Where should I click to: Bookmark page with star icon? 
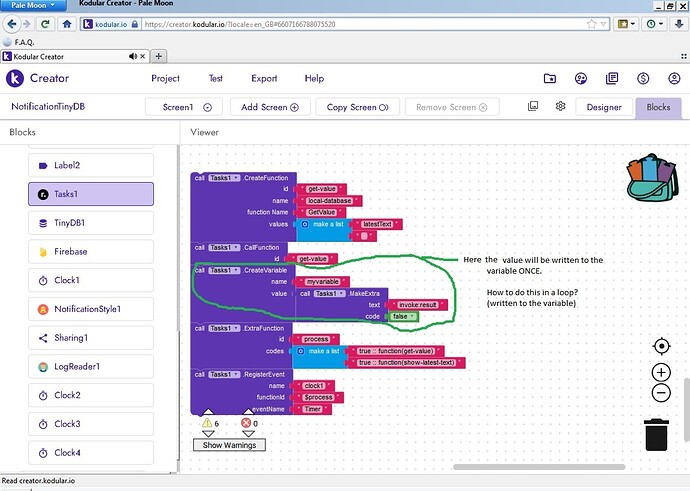point(591,24)
